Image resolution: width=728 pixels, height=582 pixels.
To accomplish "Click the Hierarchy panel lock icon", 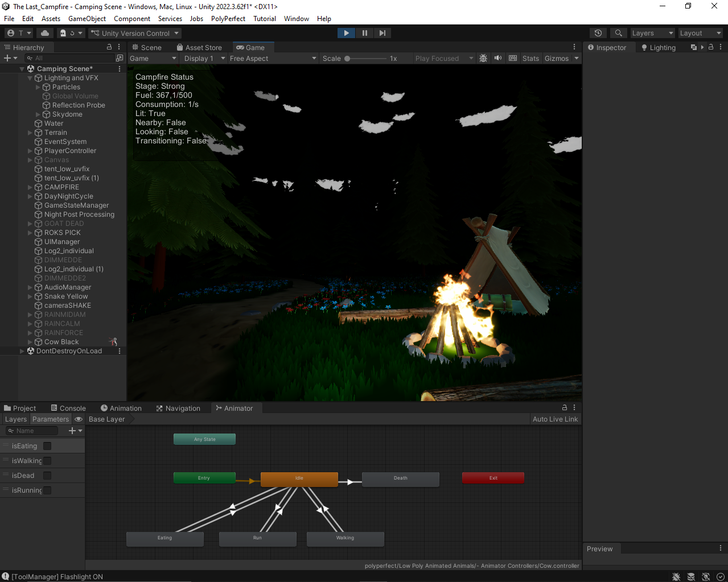I will pos(109,47).
